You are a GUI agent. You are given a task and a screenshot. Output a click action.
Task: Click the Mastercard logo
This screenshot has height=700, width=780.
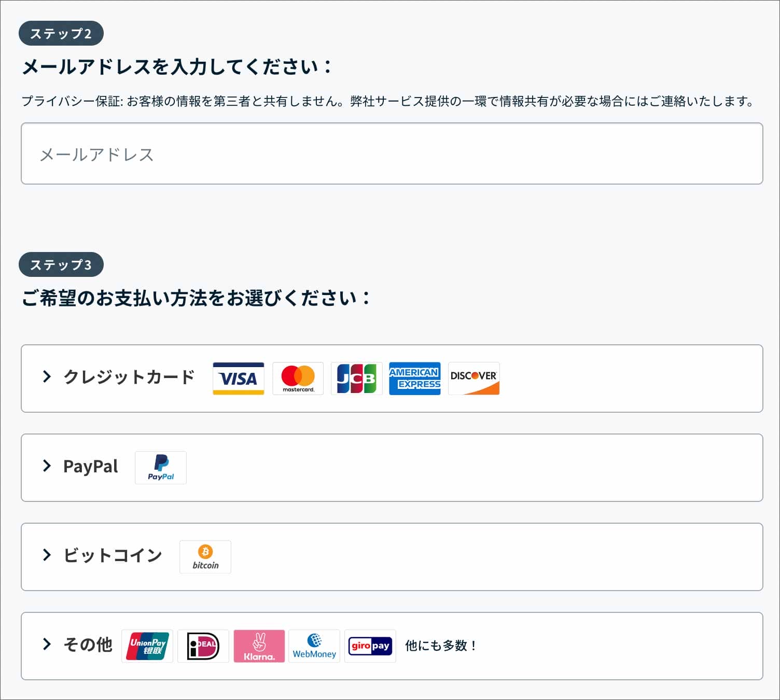tap(298, 379)
